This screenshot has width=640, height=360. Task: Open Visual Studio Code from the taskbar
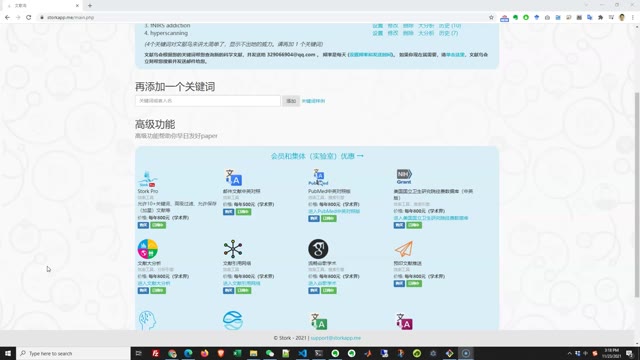(302, 353)
